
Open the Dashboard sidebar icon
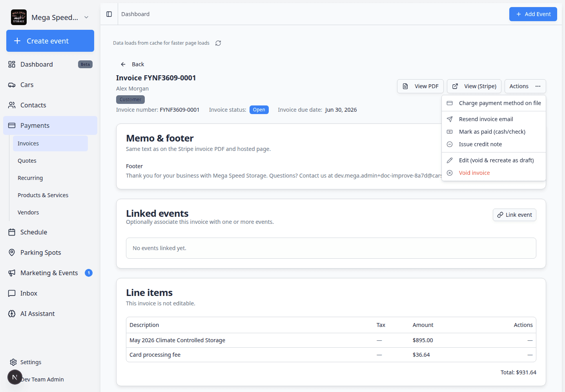[x=12, y=64]
